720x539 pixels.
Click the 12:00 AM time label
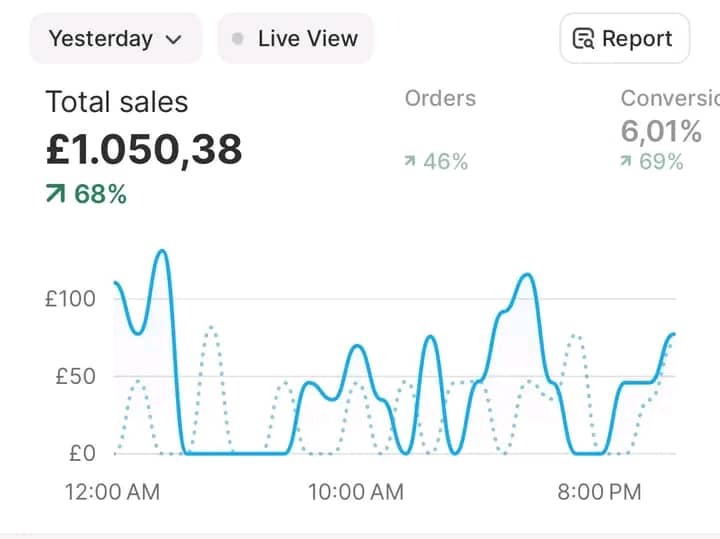(x=111, y=491)
